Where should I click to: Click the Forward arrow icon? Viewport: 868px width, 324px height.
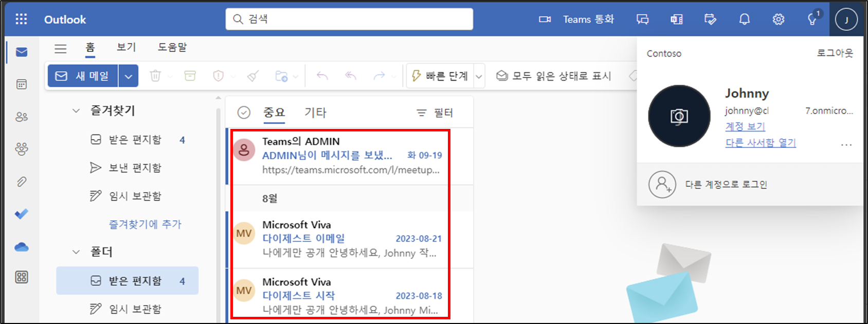(379, 76)
